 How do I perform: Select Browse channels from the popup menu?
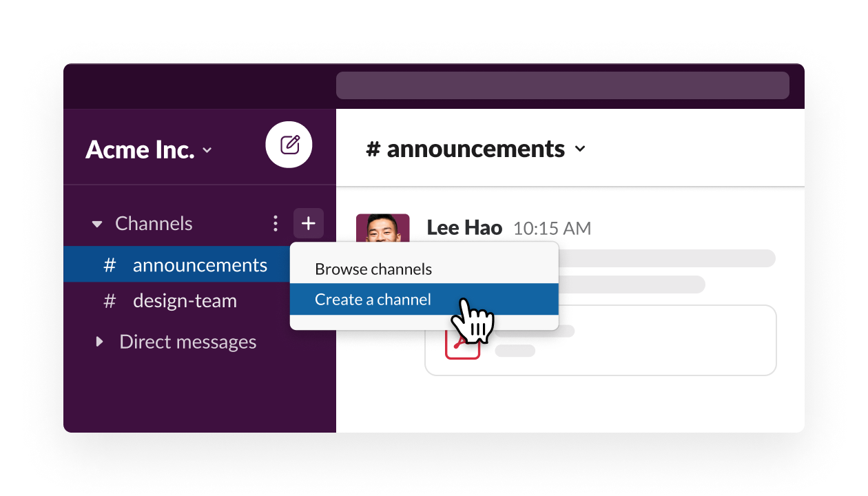[x=373, y=269]
